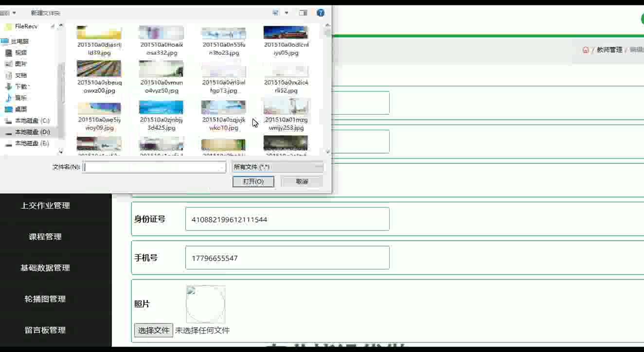This screenshot has width=644, height=352.
Task: Change view mode icon in file dialog toolbar
Action: 276,13
